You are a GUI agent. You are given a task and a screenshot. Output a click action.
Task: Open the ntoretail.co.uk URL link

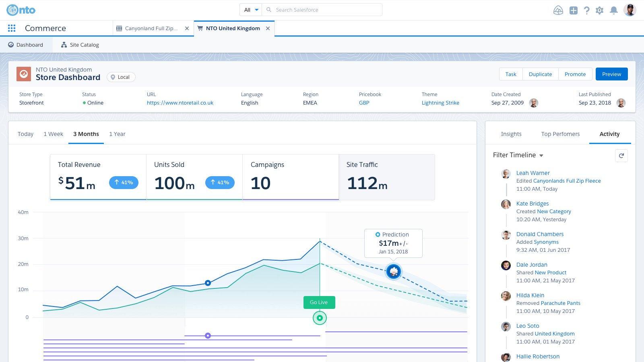click(180, 103)
